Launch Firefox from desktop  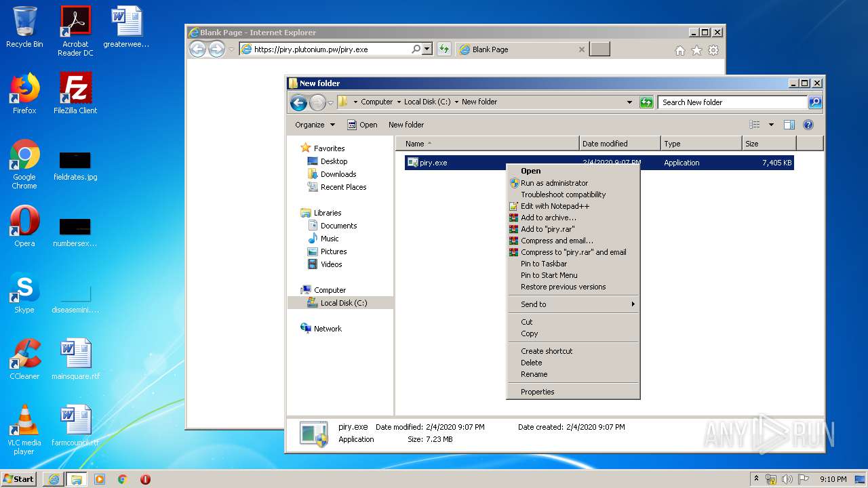24,94
